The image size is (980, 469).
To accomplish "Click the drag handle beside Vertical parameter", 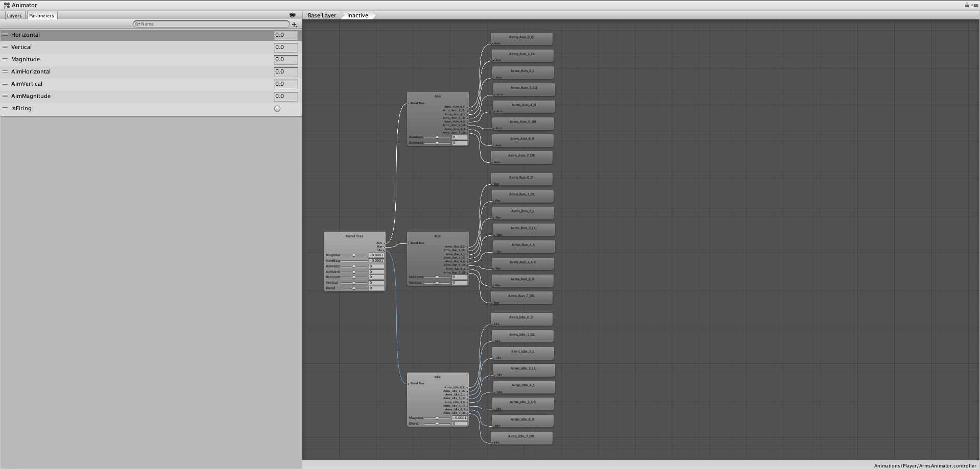I will pos(5,47).
